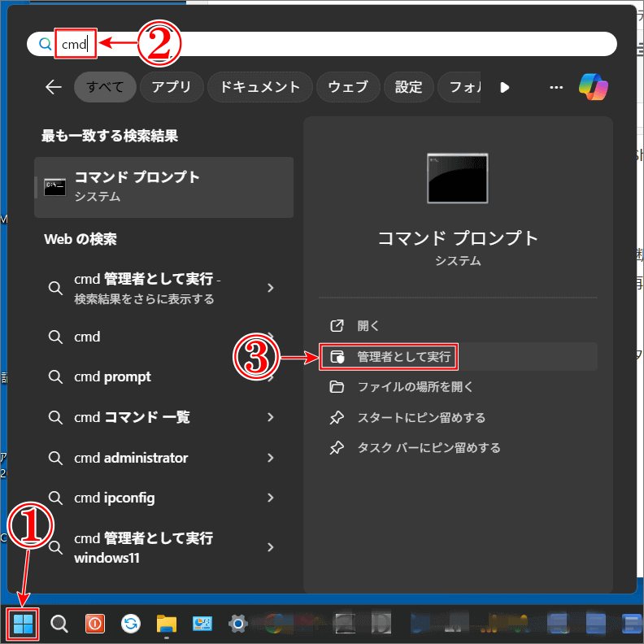Screen dimensions: 644x644
Task: Click search icon beside 'cmd prompt' suggestion
Action: [x=55, y=376]
